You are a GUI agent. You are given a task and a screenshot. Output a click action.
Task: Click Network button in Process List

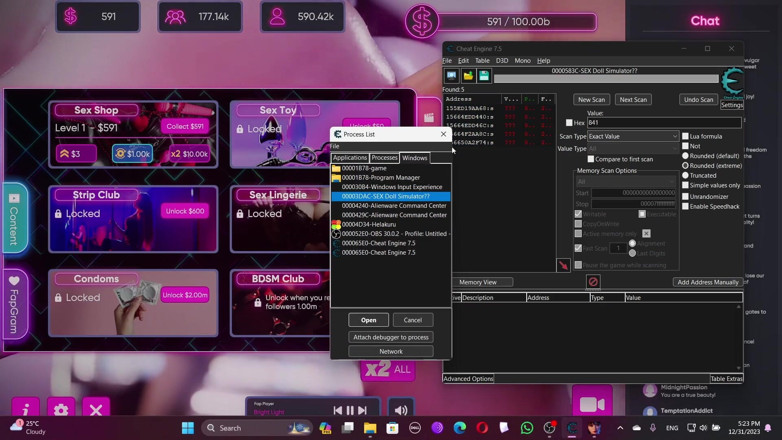click(x=391, y=351)
